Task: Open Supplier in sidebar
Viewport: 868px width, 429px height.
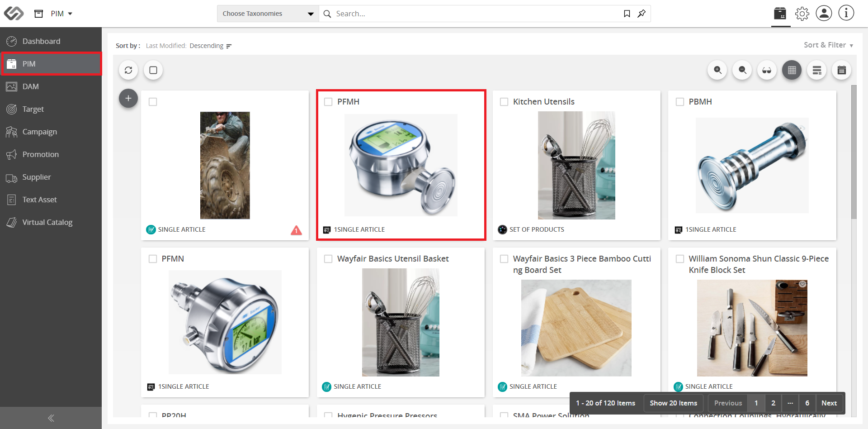Action: click(51, 177)
